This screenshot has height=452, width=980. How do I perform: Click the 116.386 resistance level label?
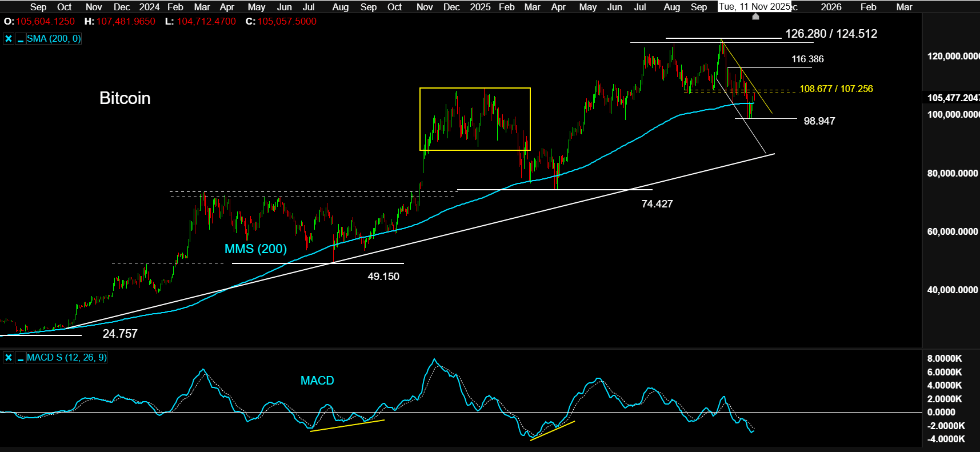807,59
